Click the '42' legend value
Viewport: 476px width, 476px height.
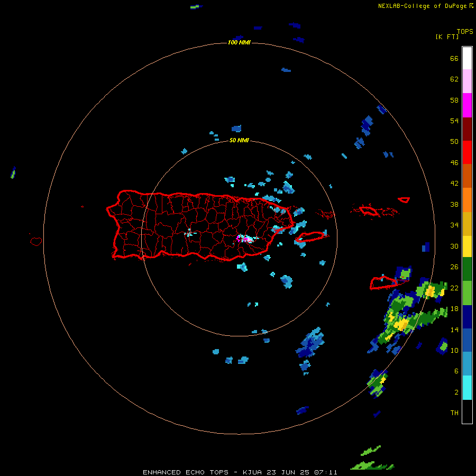coord(454,184)
